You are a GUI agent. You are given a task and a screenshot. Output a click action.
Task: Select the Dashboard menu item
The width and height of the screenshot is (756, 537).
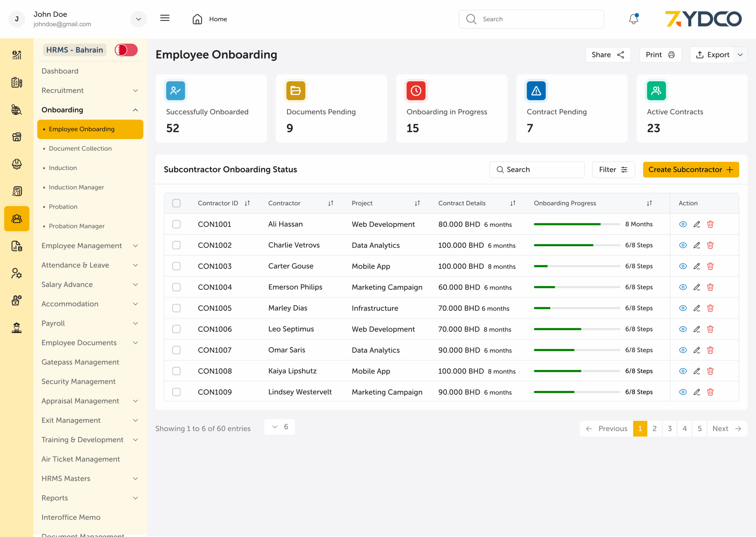click(x=60, y=71)
